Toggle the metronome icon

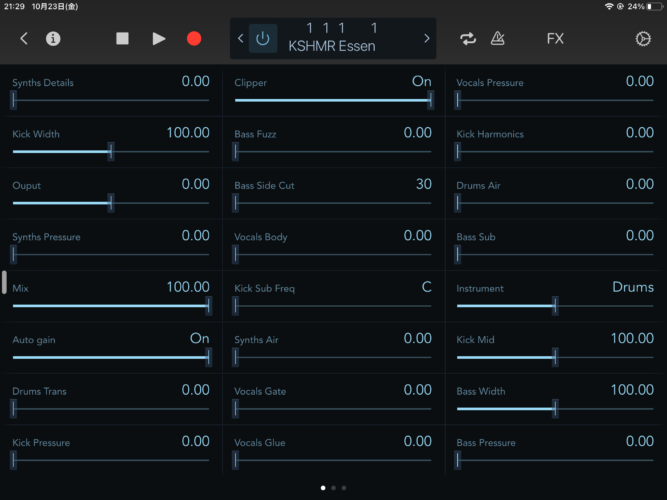pyautogui.click(x=497, y=39)
